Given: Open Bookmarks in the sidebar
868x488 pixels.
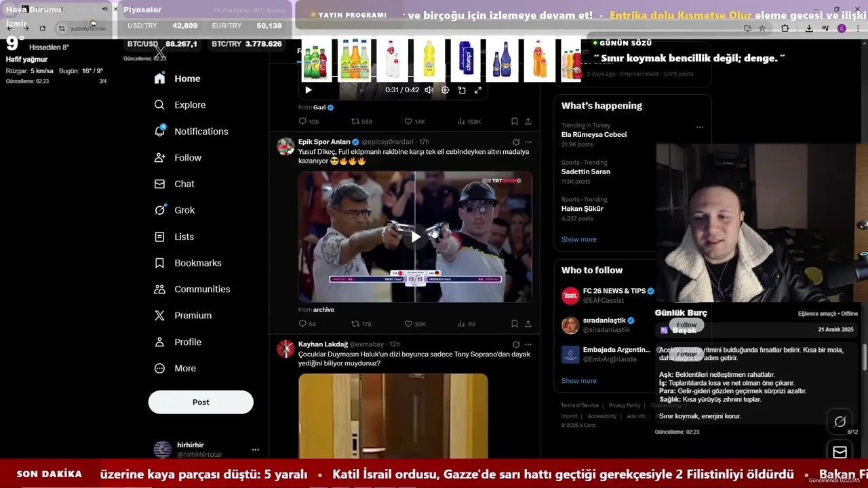Looking at the screenshot, I should [x=188, y=263].
